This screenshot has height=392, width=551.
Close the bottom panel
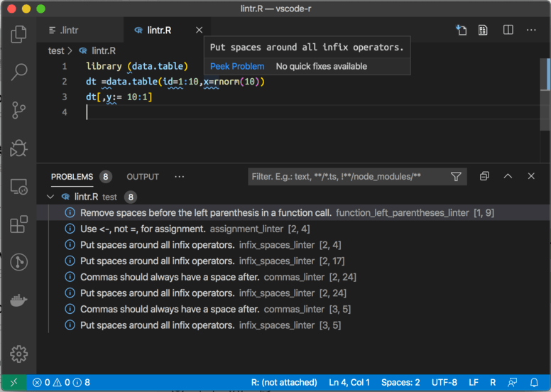(531, 176)
